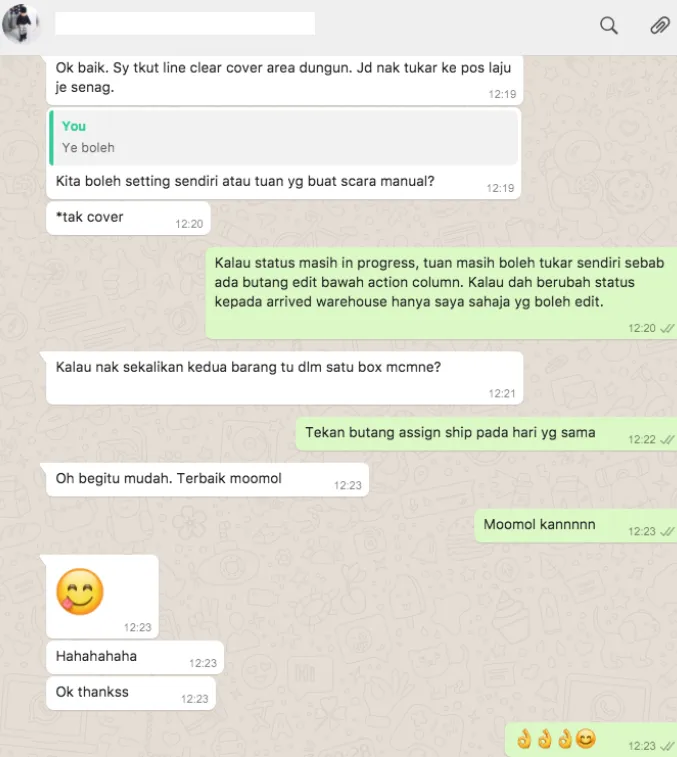Screen dimensions: 677x757
Task: Click 'Kita boleh setting sendiri' message text
Action: click(245, 181)
